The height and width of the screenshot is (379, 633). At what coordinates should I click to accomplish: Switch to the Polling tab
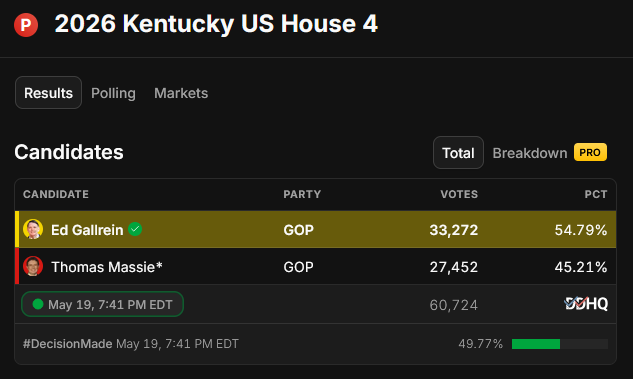(113, 93)
